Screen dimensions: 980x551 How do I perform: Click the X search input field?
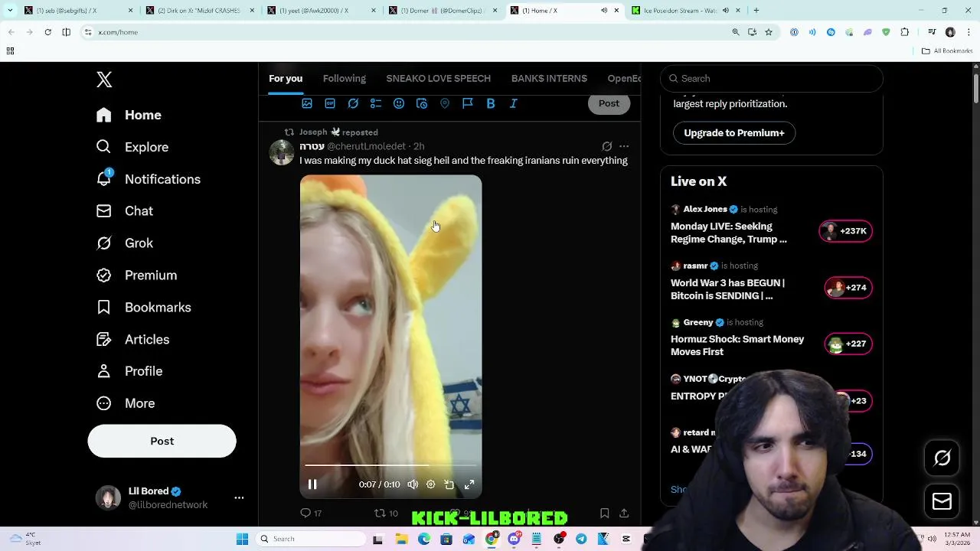[x=772, y=78]
